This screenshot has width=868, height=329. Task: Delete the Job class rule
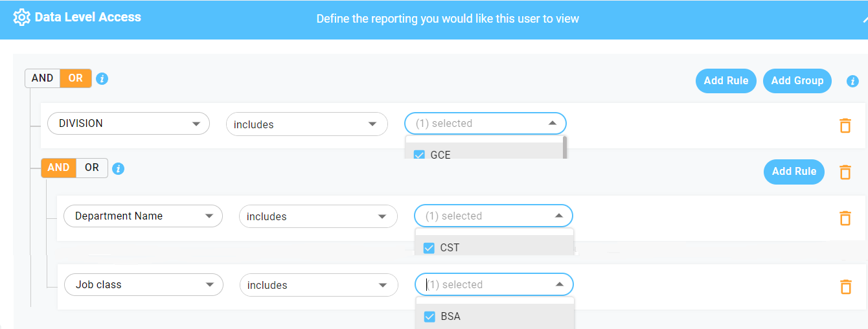pyautogui.click(x=845, y=286)
